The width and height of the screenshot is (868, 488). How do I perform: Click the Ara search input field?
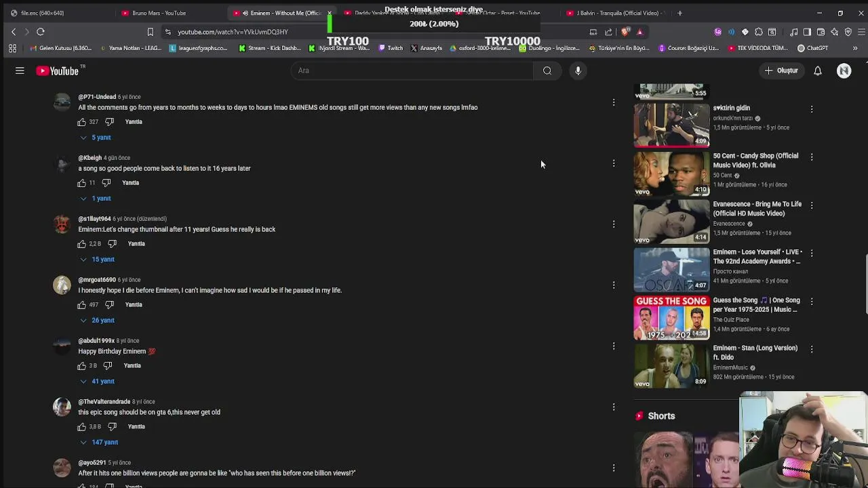pos(412,70)
